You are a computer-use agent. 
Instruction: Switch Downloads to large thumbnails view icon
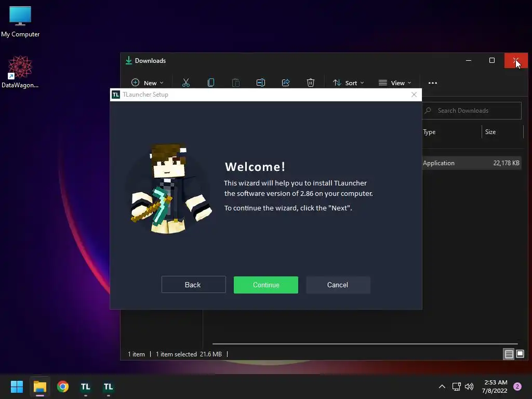coord(520,354)
